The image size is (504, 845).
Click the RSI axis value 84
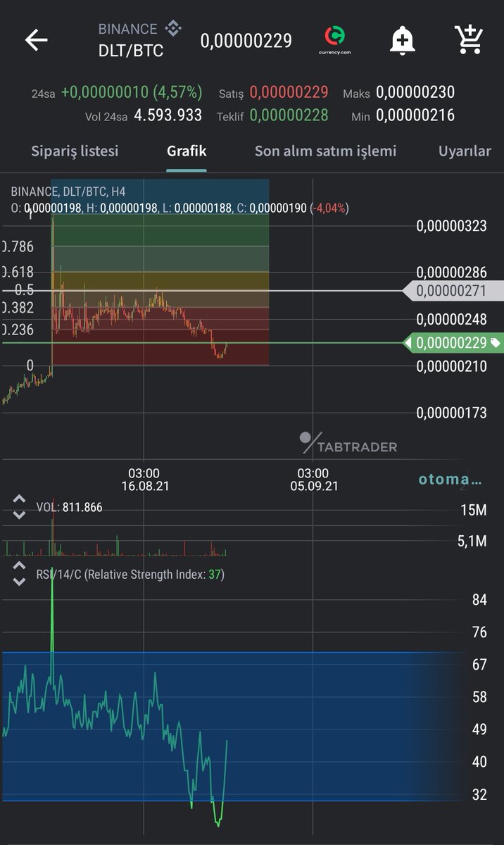[x=479, y=600]
